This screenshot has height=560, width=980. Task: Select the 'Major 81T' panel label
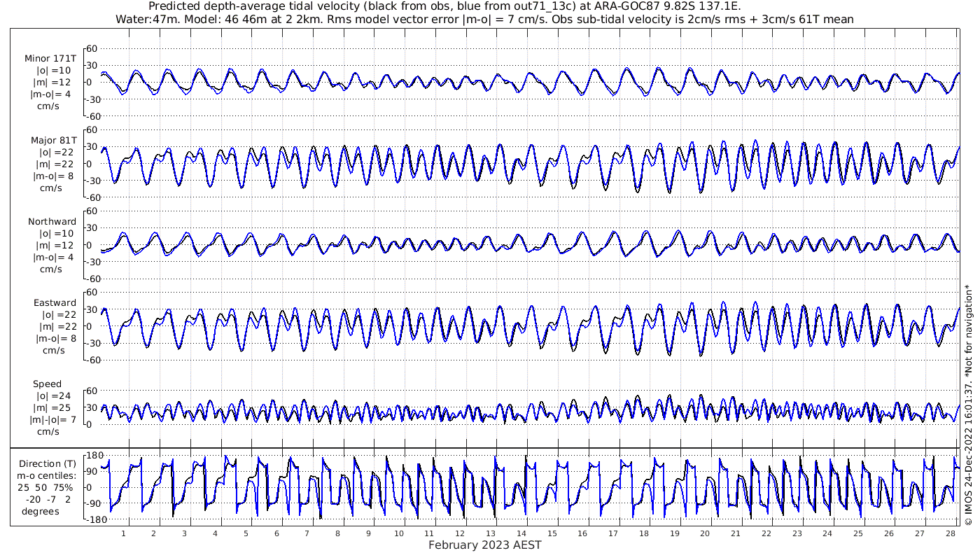(x=53, y=140)
